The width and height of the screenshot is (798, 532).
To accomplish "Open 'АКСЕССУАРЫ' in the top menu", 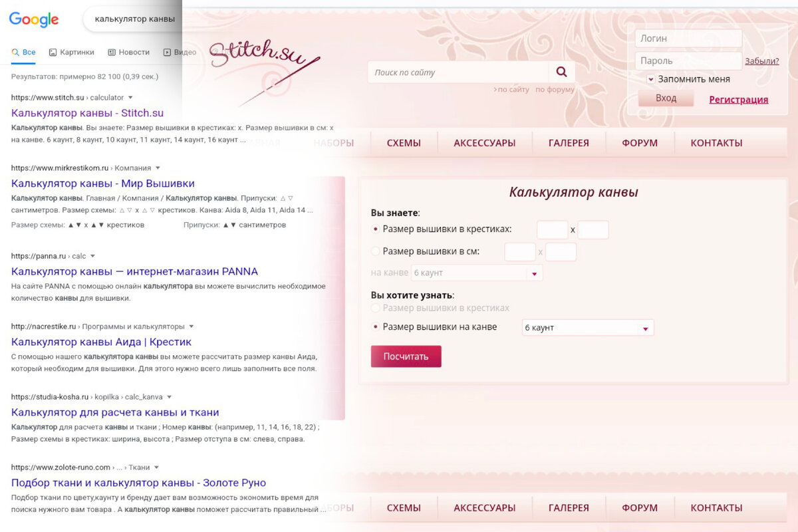I will click(x=484, y=143).
